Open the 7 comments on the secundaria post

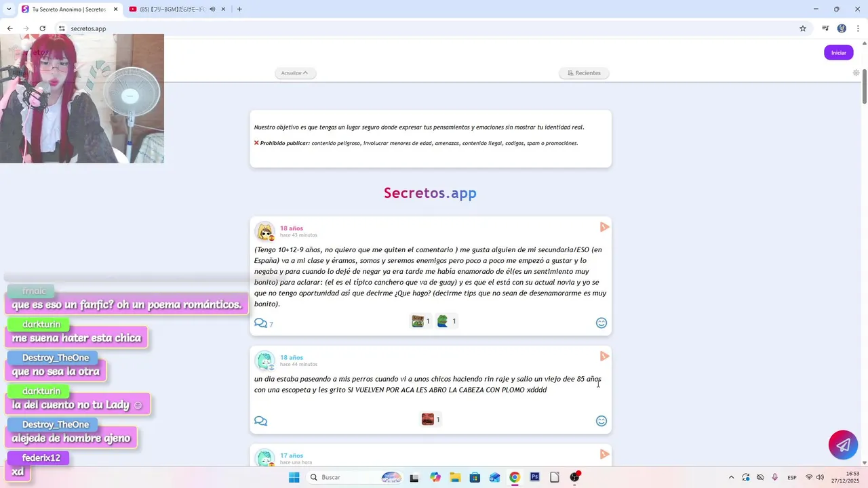coord(264,323)
